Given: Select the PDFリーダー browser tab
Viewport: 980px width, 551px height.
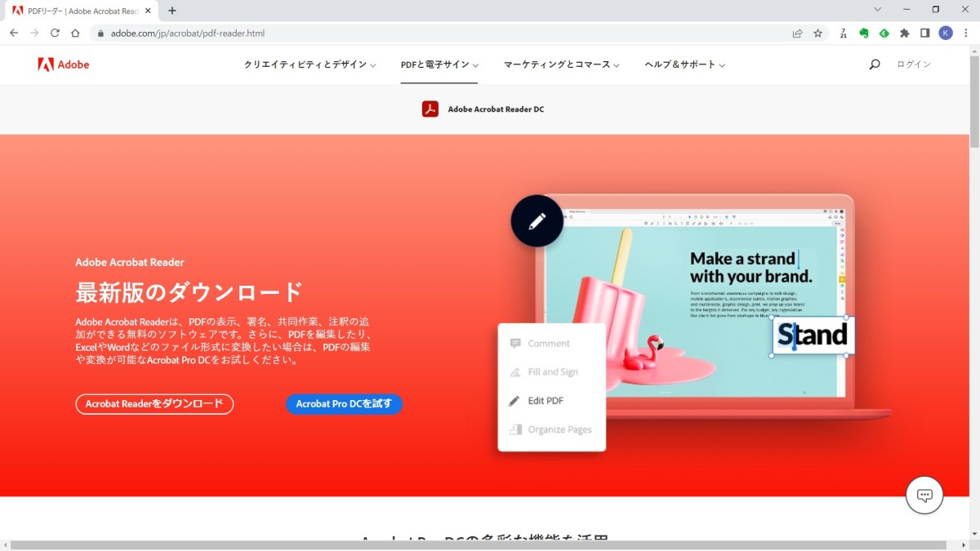Looking at the screenshot, I should pos(80,11).
